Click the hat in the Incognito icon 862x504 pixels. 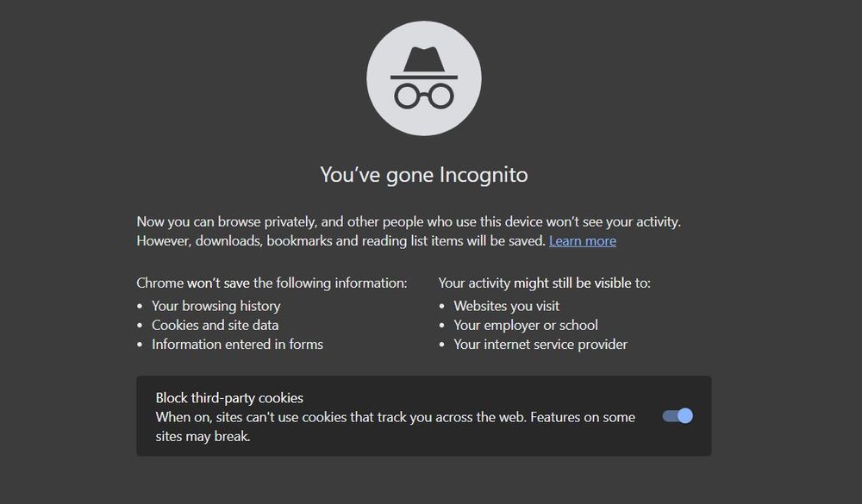424,63
